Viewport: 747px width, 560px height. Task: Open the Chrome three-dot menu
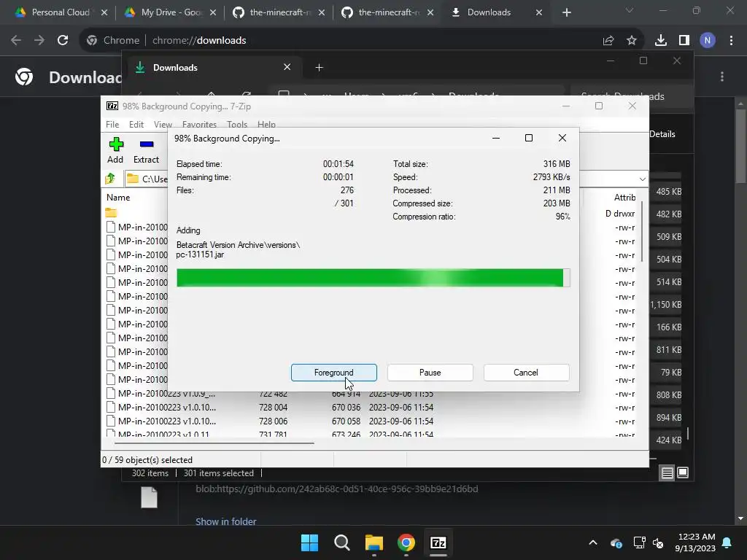tap(731, 41)
